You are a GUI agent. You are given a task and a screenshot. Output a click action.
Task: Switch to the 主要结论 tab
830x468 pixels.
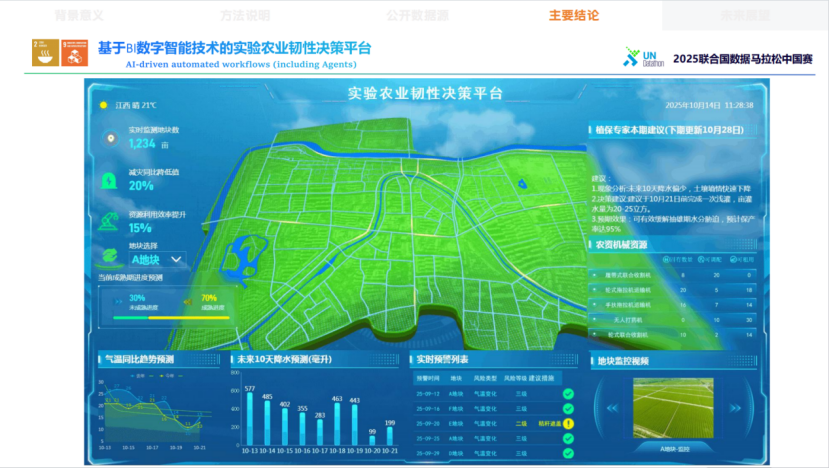pyautogui.click(x=574, y=15)
